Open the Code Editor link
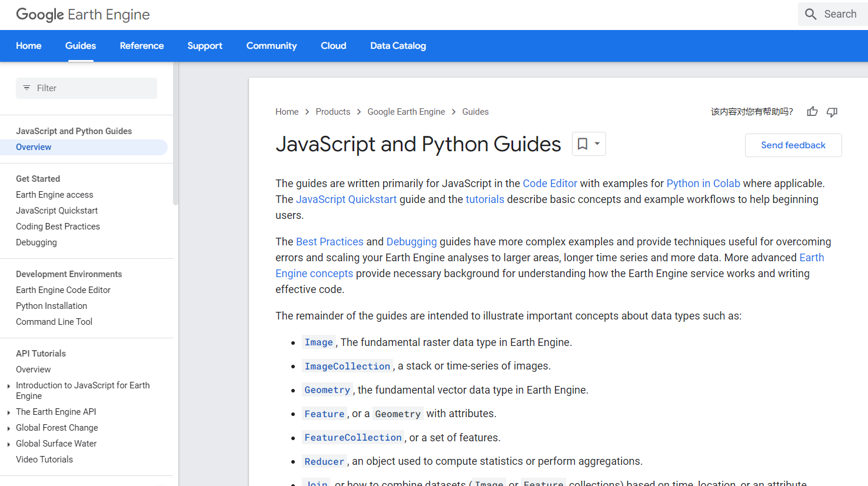Viewport: 868px width, 486px height. [550, 184]
